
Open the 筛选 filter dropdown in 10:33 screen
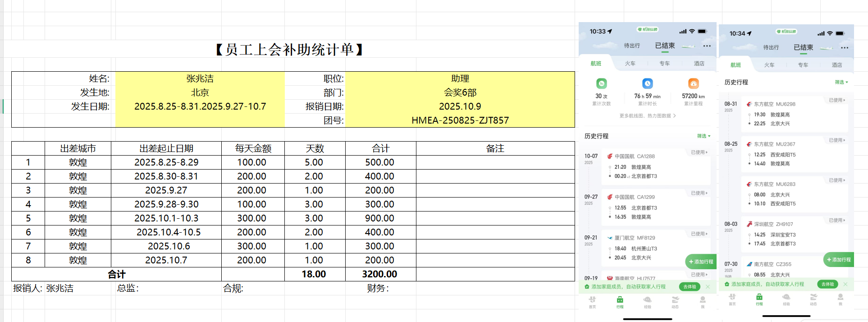point(704,136)
